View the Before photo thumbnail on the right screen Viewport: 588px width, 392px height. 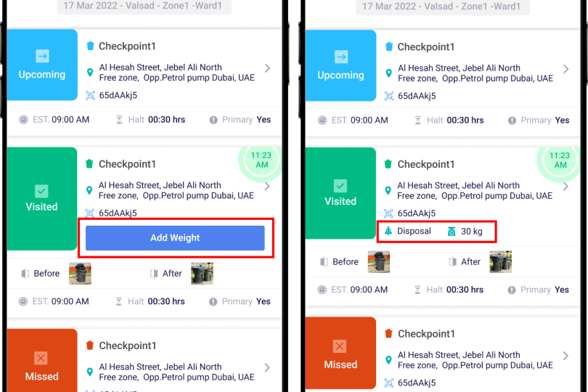tap(379, 262)
